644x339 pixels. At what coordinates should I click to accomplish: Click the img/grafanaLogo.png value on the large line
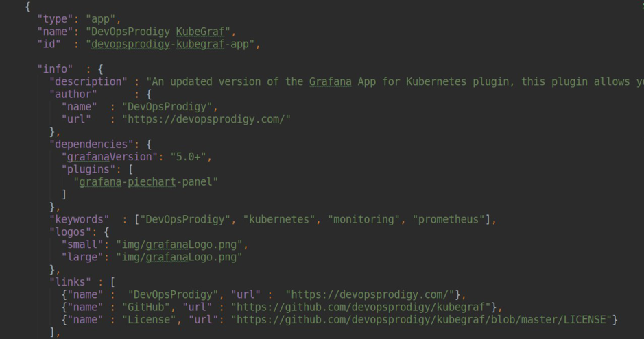pyautogui.click(x=179, y=257)
